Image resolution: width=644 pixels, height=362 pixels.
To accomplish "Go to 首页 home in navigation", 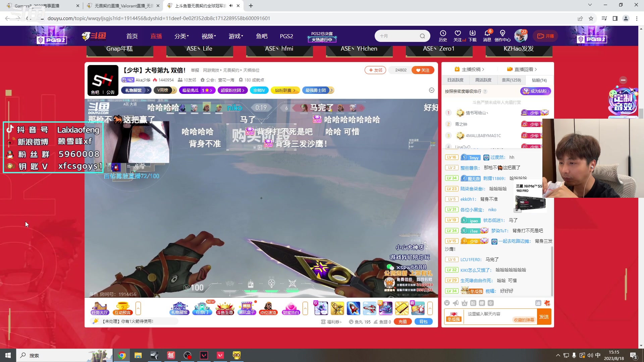I will pos(132,36).
